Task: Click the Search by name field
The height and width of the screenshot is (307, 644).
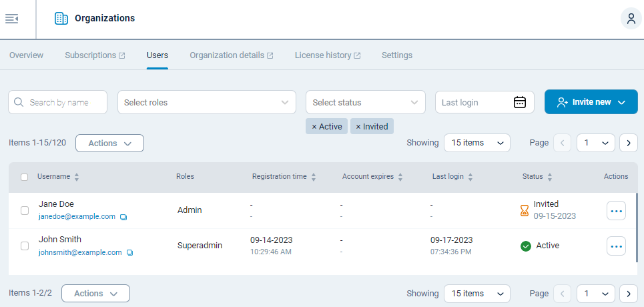Action: pyautogui.click(x=58, y=102)
